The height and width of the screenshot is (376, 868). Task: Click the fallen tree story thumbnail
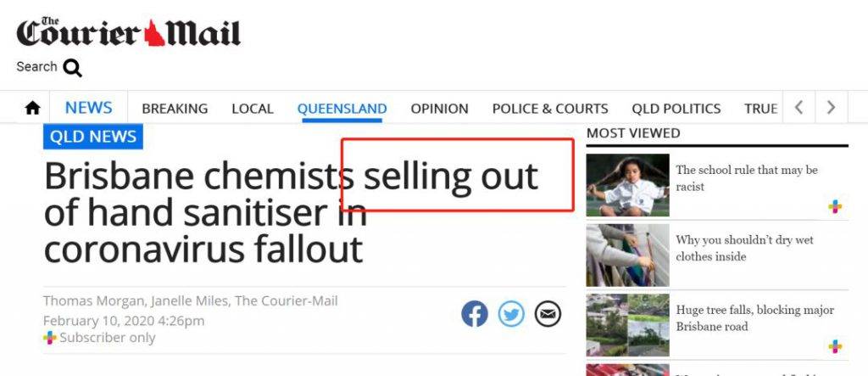tap(628, 325)
